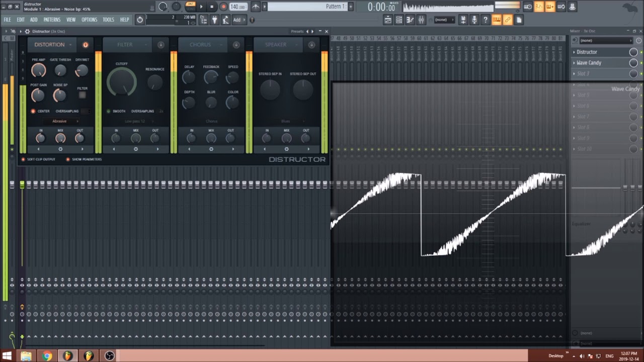Viewport: 644px width, 362px height.
Task: Click the Speaker module settings gear
Action: [x=286, y=149]
